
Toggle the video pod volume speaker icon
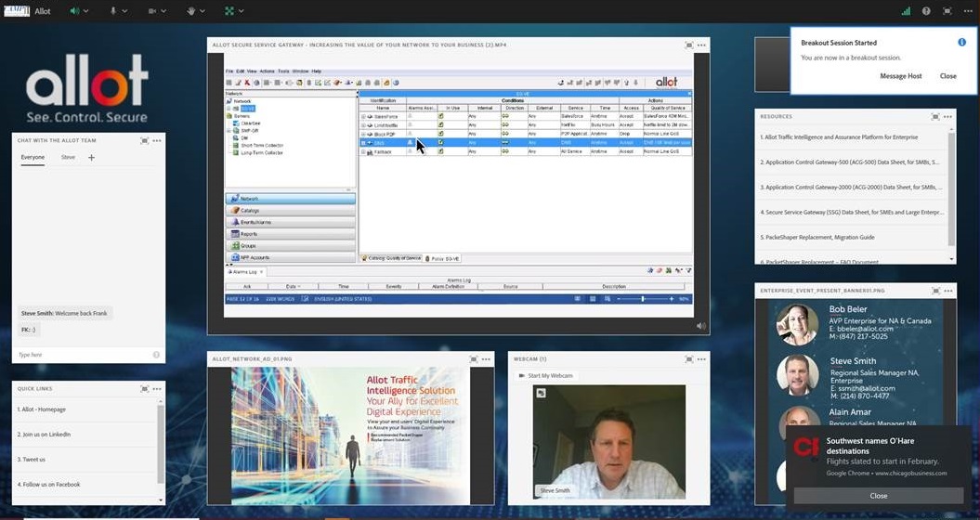click(x=700, y=326)
